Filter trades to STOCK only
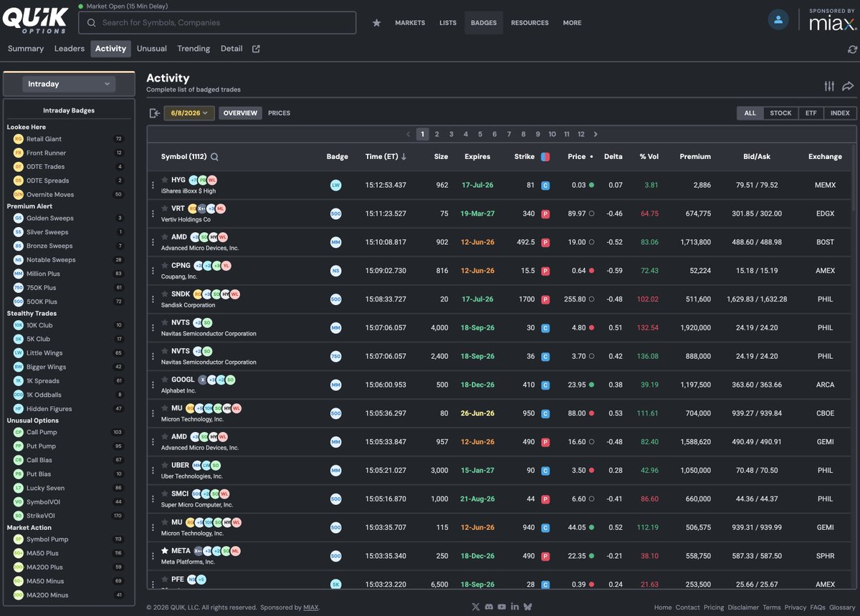The height and width of the screenshot is (616, 860). tap(780, 113)
